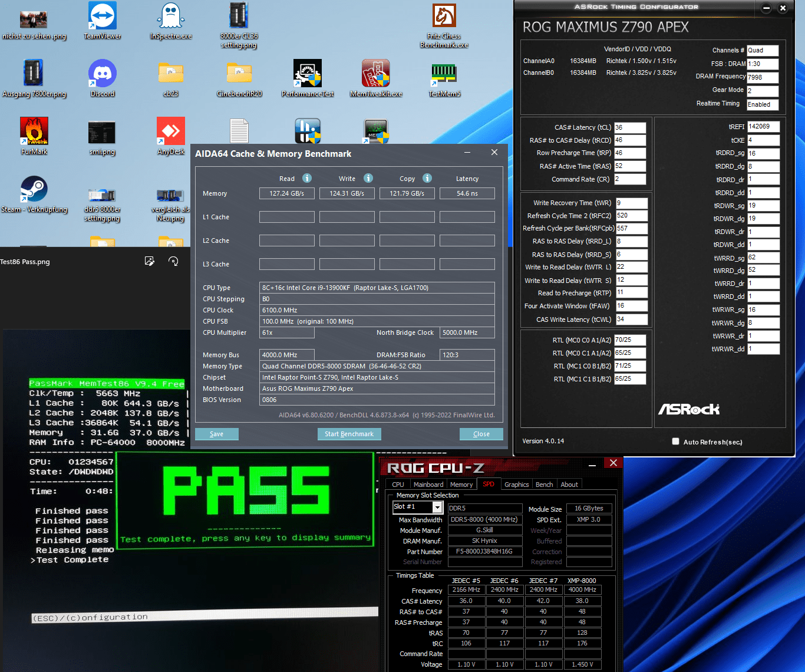The height and width of the screenshot is (672, 805).
Task: Click the Memory Copy result 121.79 GB/s
Action: coord(407,193)
